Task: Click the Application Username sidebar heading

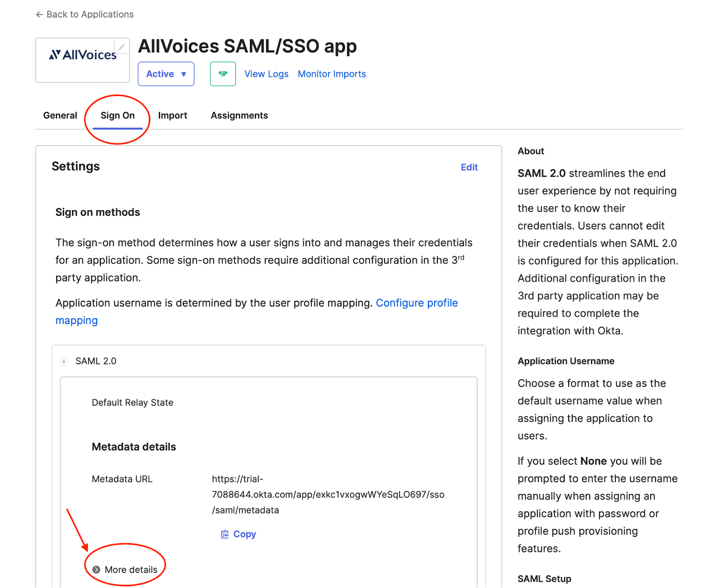Action: pyautogui.click(x=566, y=361)
